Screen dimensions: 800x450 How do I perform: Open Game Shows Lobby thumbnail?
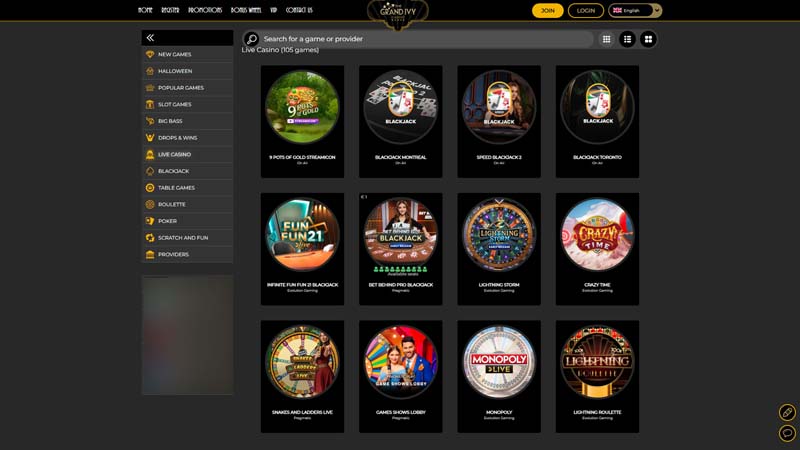pyautogui.click(x=401, y=362)
